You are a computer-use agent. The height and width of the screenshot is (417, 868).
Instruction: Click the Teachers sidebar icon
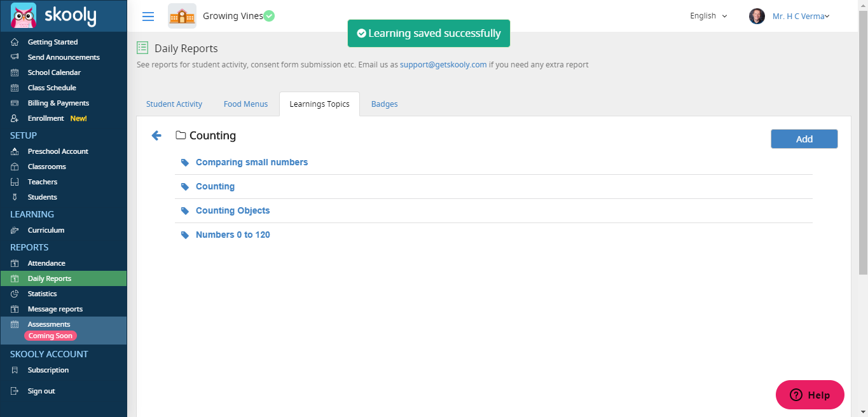click(x=15, y=182)
